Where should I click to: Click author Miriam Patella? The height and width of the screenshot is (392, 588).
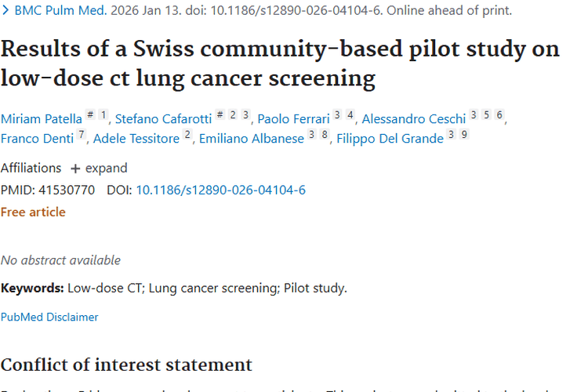tap(42, 119)
